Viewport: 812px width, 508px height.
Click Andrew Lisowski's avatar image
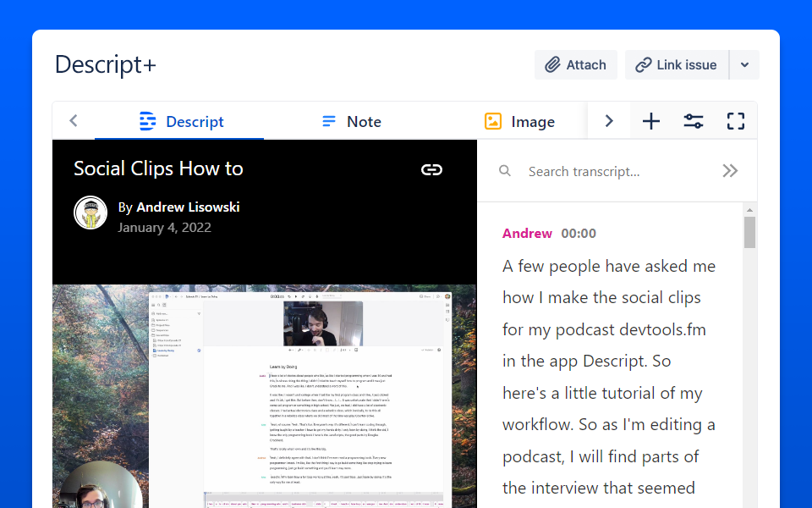(x=91, y=213)
